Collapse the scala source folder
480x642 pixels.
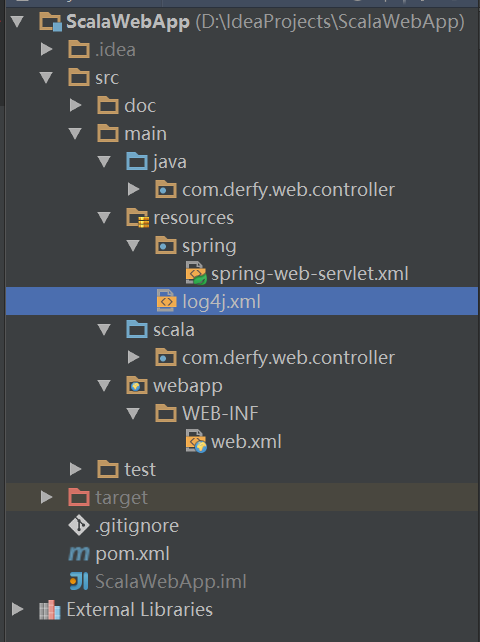pos(104,330)
